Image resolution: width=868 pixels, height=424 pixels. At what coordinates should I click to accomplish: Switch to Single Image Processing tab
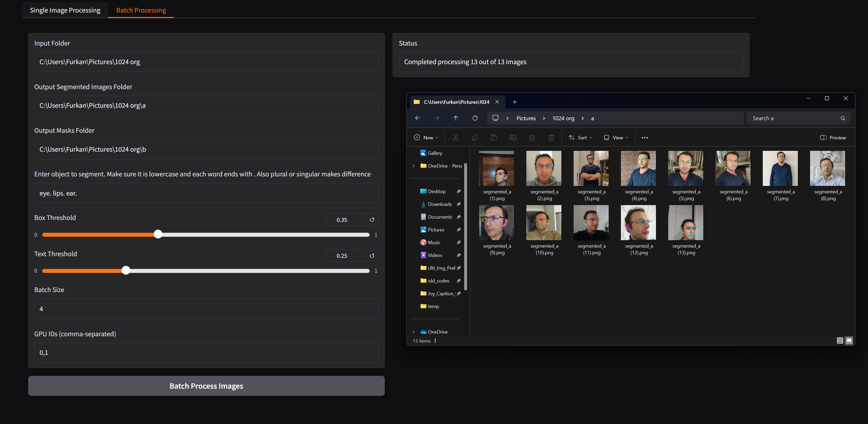(x=65, y=10)
